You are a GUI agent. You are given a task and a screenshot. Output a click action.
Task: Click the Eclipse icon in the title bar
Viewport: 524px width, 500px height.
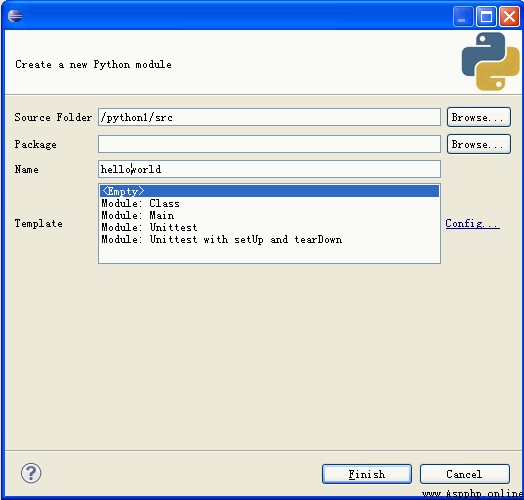(x=15, y=16)
